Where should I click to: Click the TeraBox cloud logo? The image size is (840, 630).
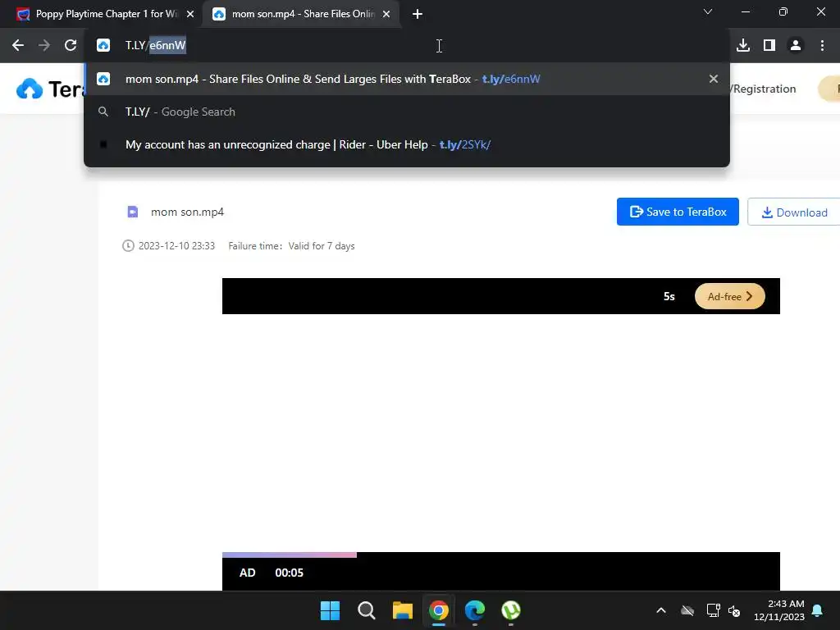pyautogui.click(x=30, y=89)
